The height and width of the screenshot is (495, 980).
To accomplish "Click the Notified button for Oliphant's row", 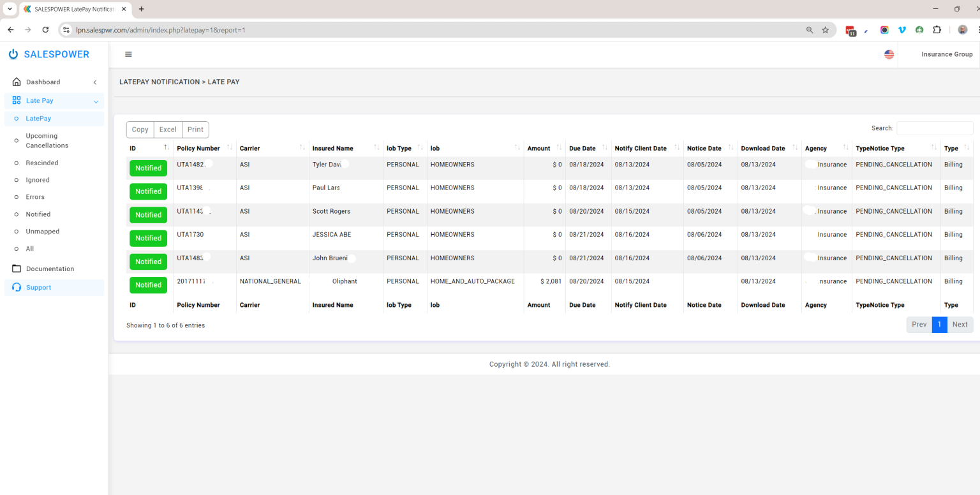I will (x=148, y=285).
